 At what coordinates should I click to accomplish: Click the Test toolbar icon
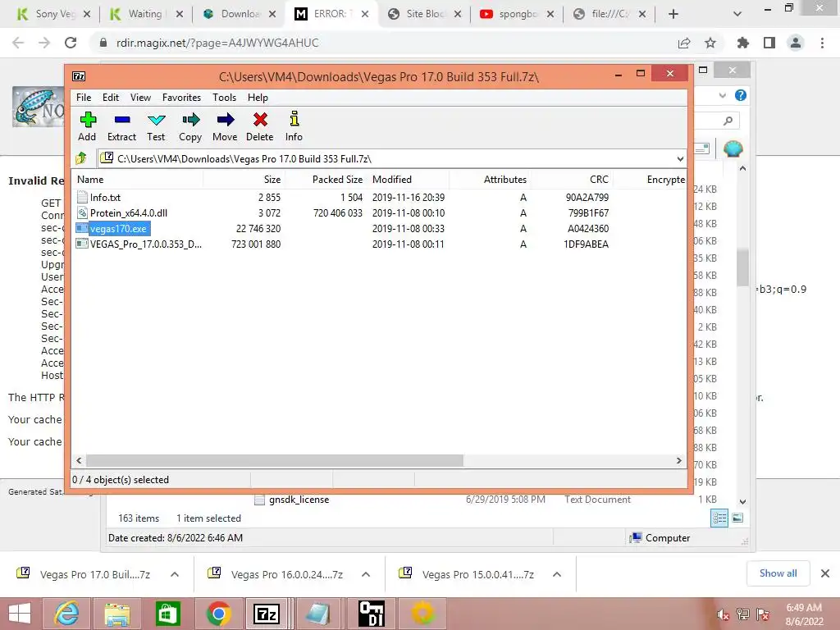pos(157,120)
